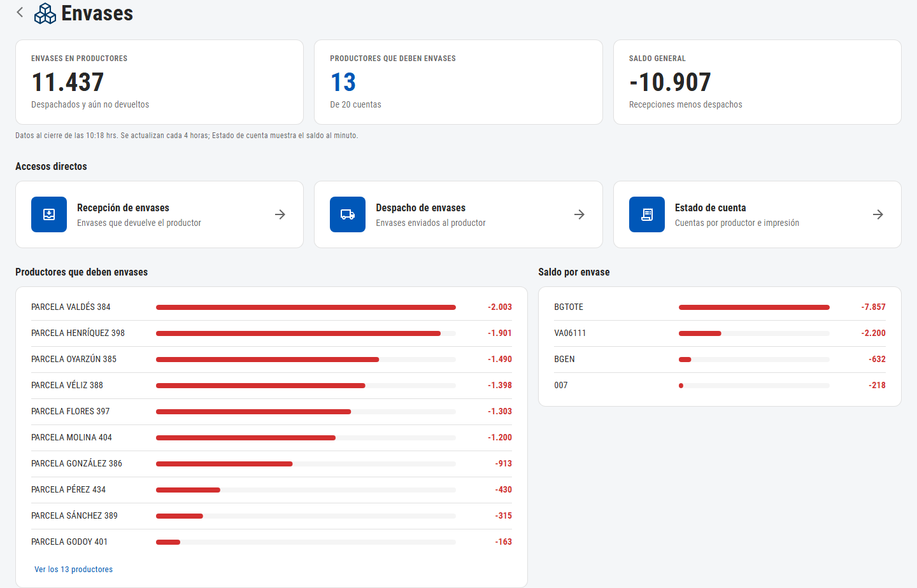Image resolution: width=917 pixels, height=588 pixels.
Task: Select PARCELA GONZÁLEZ 386 row name
Action: 76,464
